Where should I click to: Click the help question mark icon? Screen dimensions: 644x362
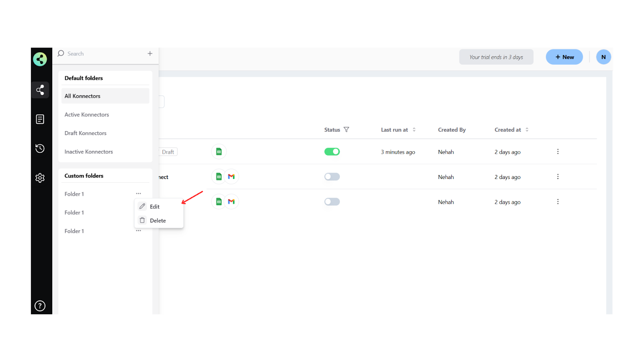[40, 306]
